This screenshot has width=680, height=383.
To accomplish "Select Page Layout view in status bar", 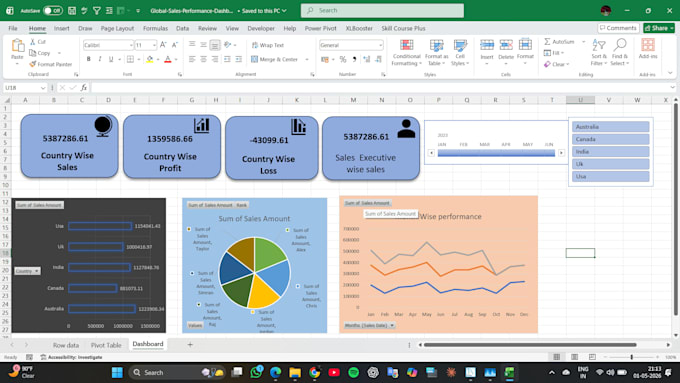I will 574,357.
